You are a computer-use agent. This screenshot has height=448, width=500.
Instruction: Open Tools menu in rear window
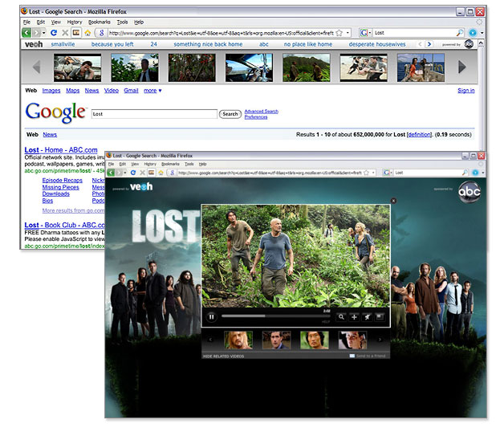coord(123,22)
